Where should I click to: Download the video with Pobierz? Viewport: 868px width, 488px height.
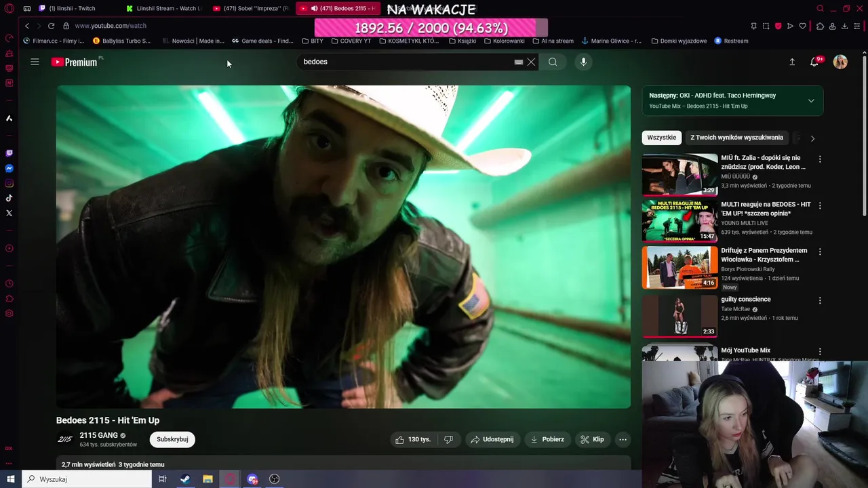point(547,439)
